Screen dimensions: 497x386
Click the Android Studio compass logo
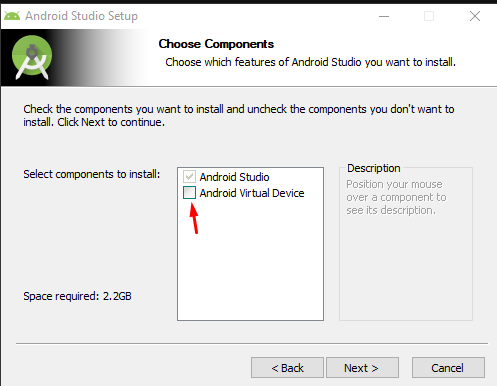(32, 57)
